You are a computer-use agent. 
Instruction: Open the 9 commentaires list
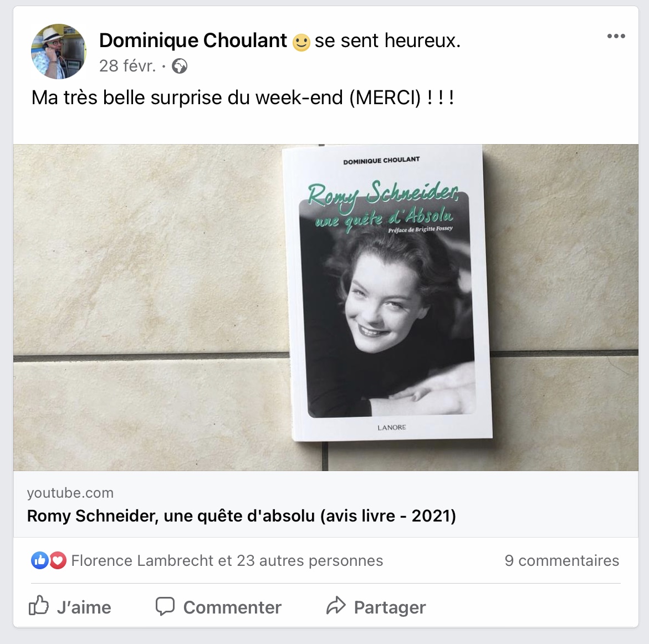[561, 561]
